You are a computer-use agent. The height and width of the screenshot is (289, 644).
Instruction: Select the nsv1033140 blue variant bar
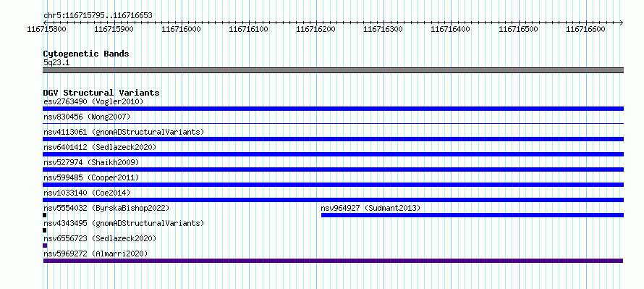[x=333, y=200]
